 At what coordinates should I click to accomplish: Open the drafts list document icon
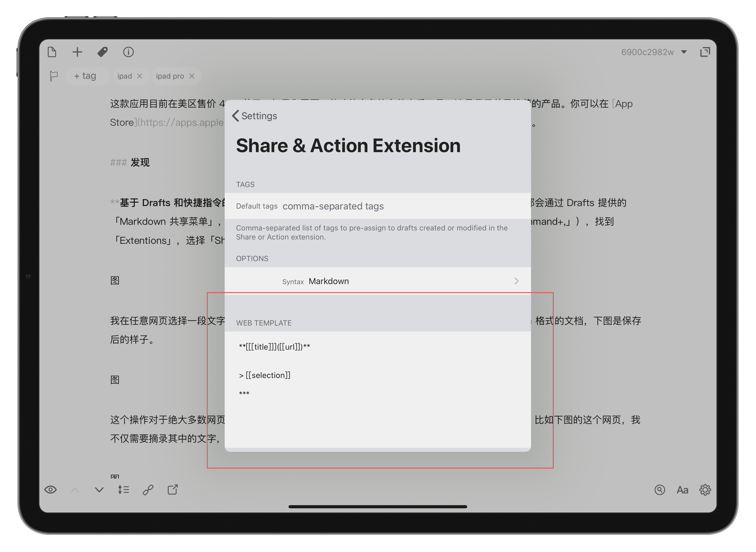click(x=52, y=52)
